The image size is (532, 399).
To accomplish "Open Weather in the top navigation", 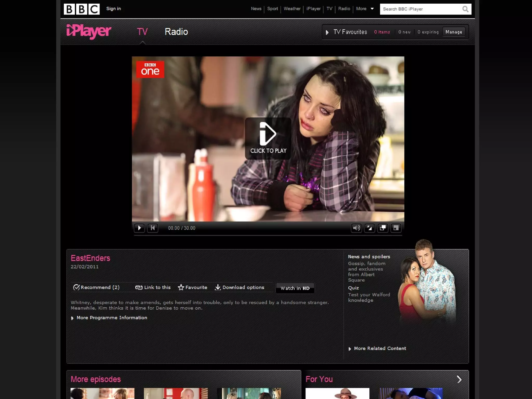I will [292, 9].
